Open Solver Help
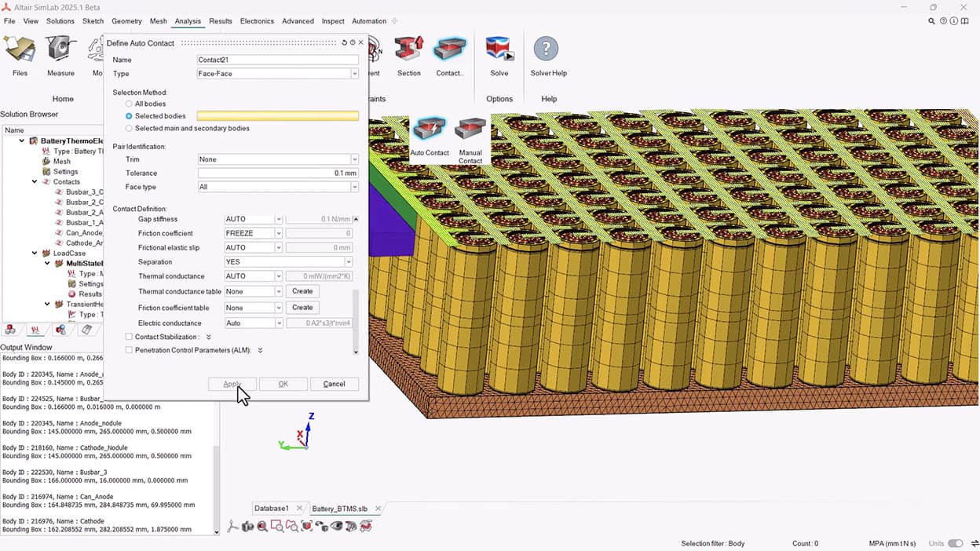The image size is (980, 551). [x=547, y=51]
